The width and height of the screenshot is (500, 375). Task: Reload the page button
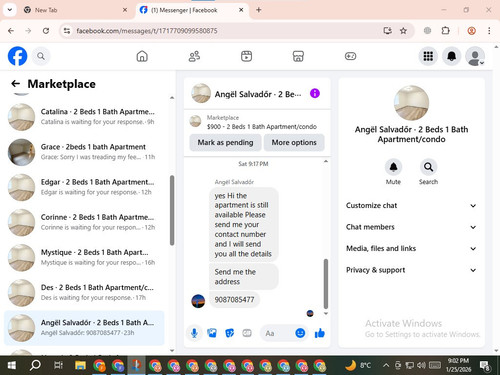click(46, 31)
